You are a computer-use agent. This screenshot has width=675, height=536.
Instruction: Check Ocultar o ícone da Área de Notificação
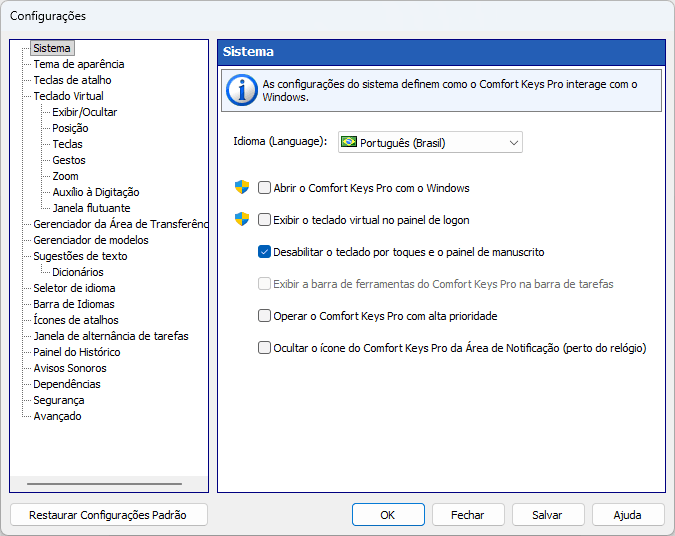(264, 347)
